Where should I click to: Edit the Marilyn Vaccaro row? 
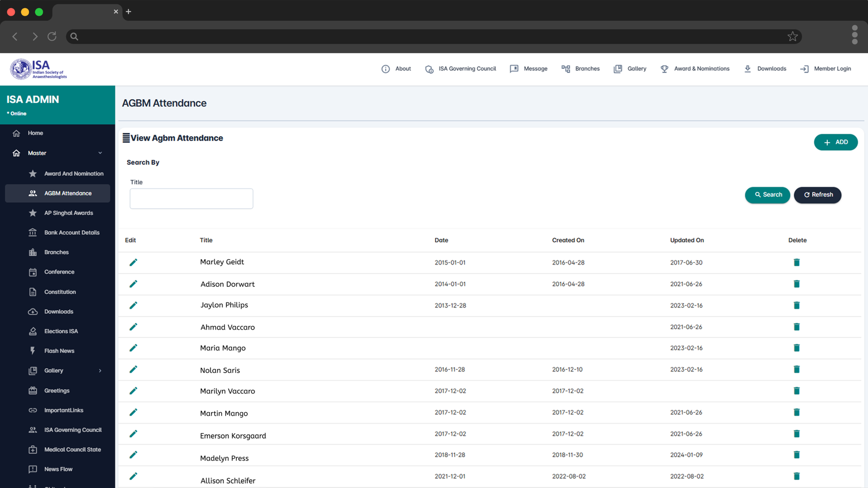[133, 390]
